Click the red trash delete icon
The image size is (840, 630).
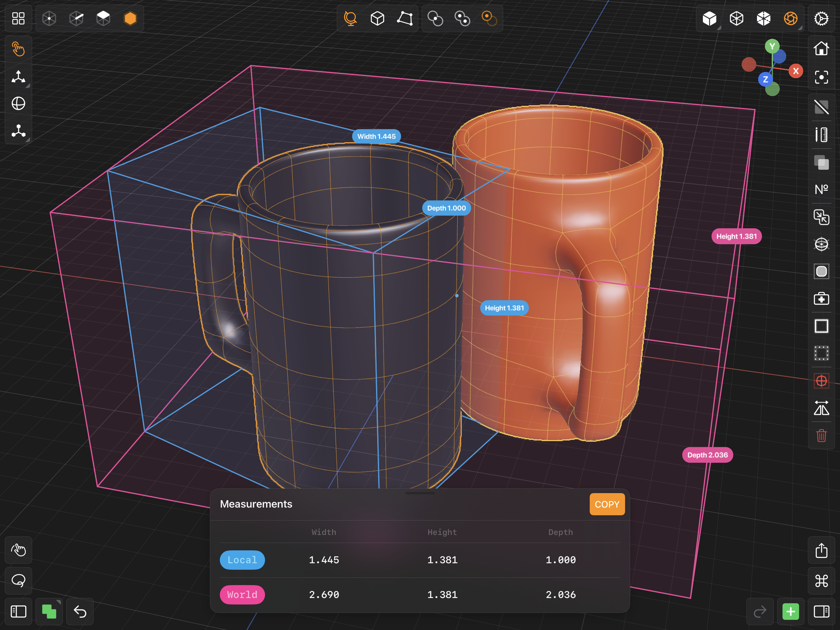coord(821,435)
